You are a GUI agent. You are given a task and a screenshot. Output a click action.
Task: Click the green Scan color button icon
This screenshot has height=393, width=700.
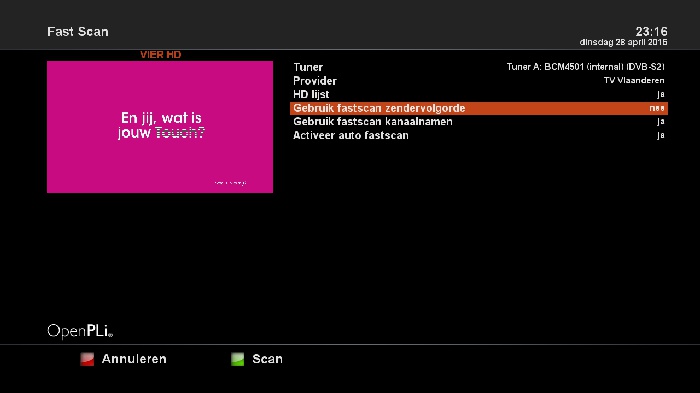[238, 359]
